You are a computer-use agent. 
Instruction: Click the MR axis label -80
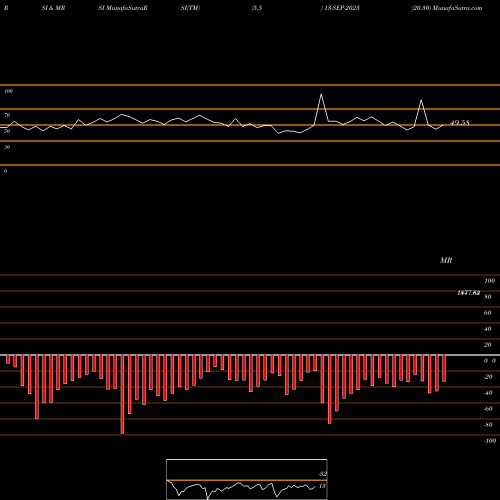tap(488, 425)
